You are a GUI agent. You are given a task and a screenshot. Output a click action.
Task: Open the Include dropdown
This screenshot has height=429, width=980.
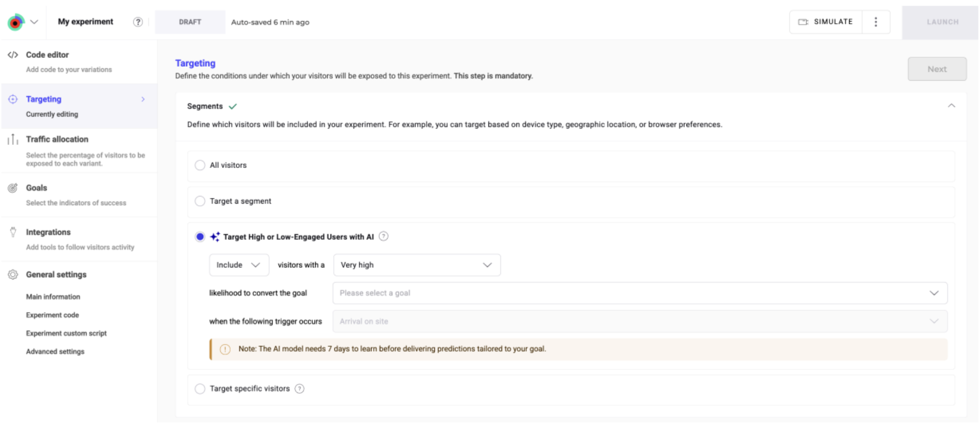[239, 265]
